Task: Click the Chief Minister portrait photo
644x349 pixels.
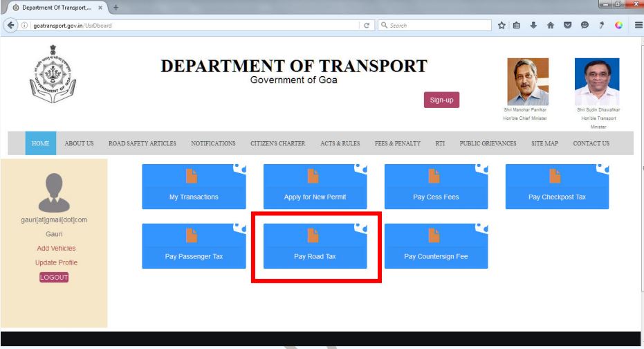Action: pos(528,82)
